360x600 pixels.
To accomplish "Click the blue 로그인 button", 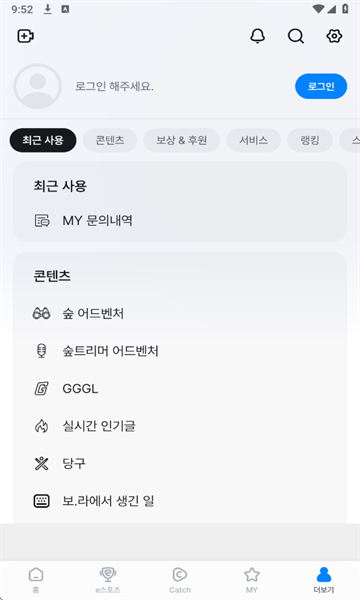I will (x=321, y=86).
